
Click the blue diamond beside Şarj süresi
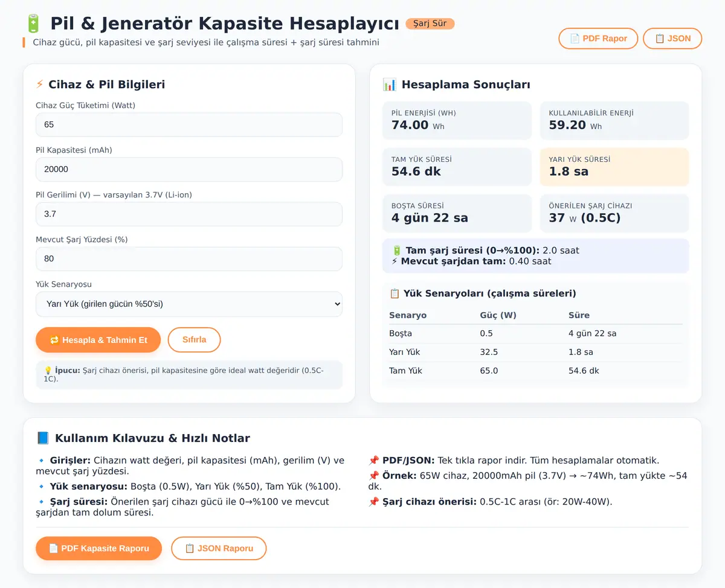pos(41,502)
